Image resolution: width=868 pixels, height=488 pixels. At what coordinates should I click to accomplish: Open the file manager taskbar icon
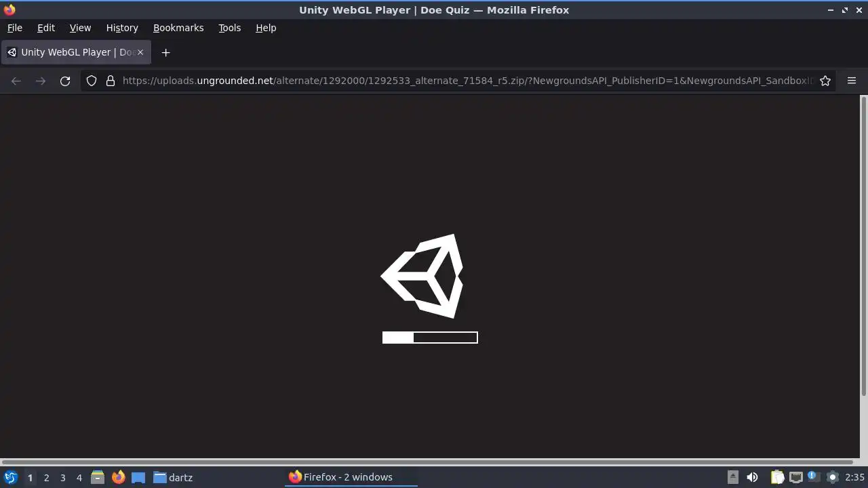[98, 477]
